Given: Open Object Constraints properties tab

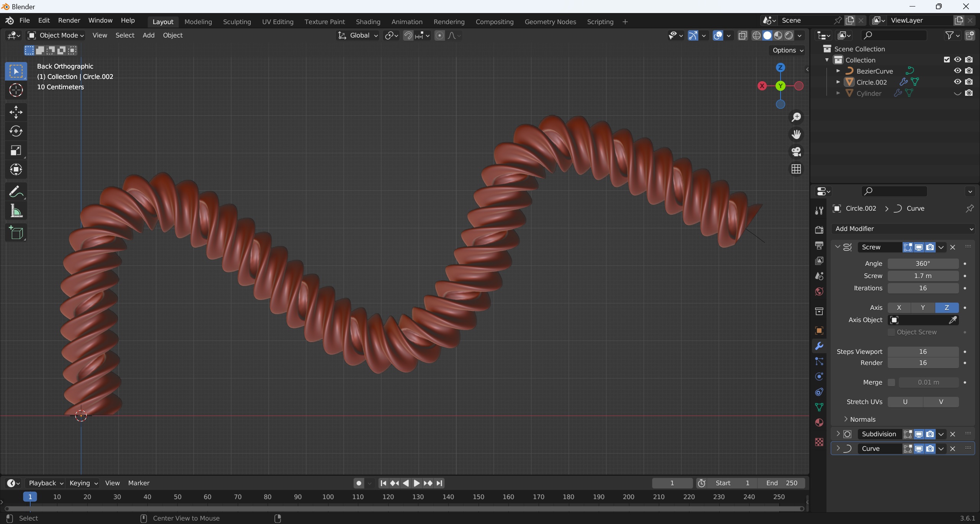Looking at the screenshot, I should 819,392.
